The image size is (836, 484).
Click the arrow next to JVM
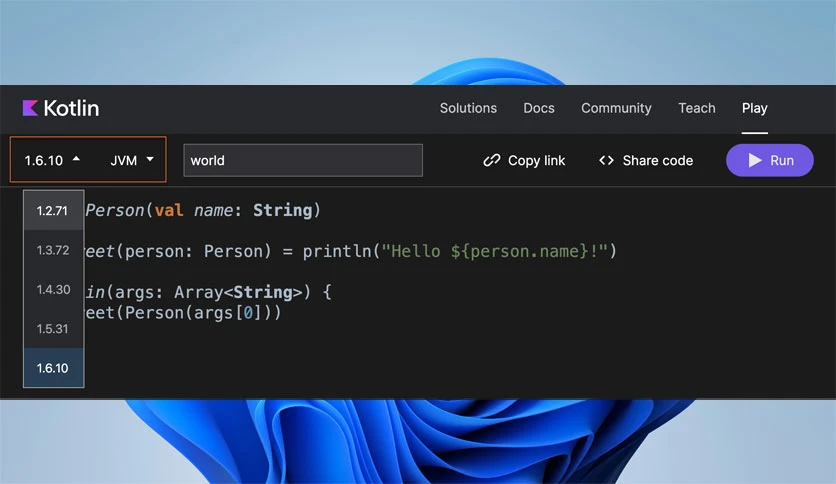click(150, 159)
